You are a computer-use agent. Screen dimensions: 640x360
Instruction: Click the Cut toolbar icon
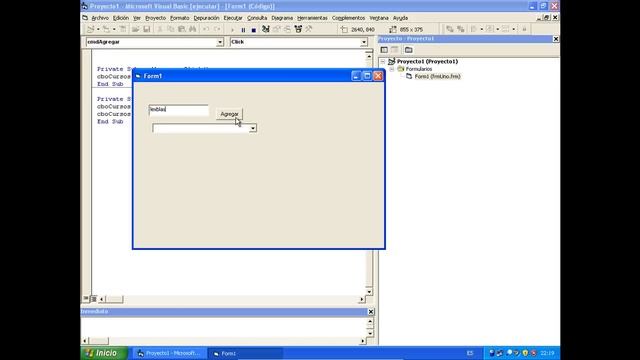click(160, 29)
